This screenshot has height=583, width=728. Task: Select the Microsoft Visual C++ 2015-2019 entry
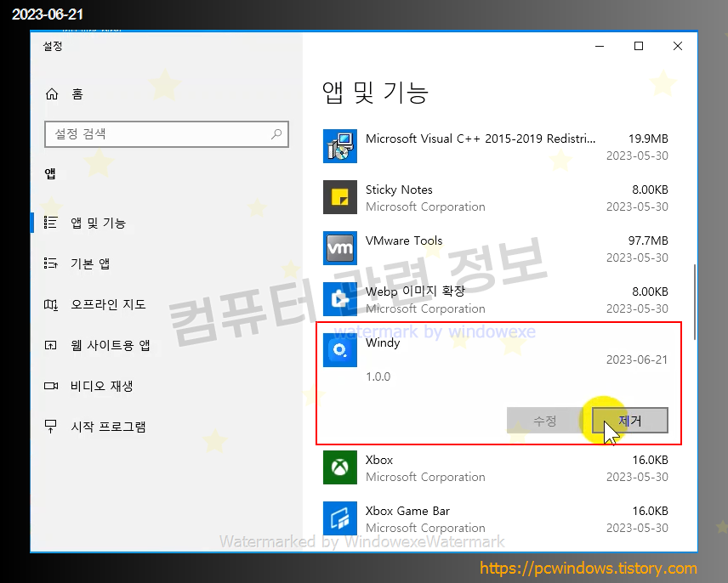tap(481, 139)
